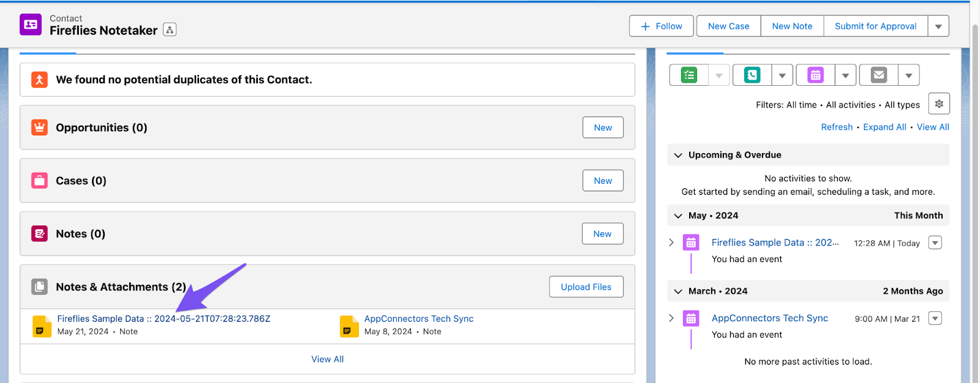Click the teal Log a Call icon
Screen dimensions: 980x383
752,75
